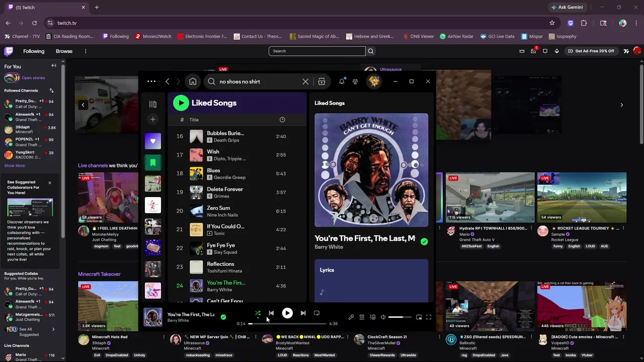The height and width of the screenshot is (362, 644).
Task: Open artist link Toshifumi Hinata
Action: (x=224, y=271)
